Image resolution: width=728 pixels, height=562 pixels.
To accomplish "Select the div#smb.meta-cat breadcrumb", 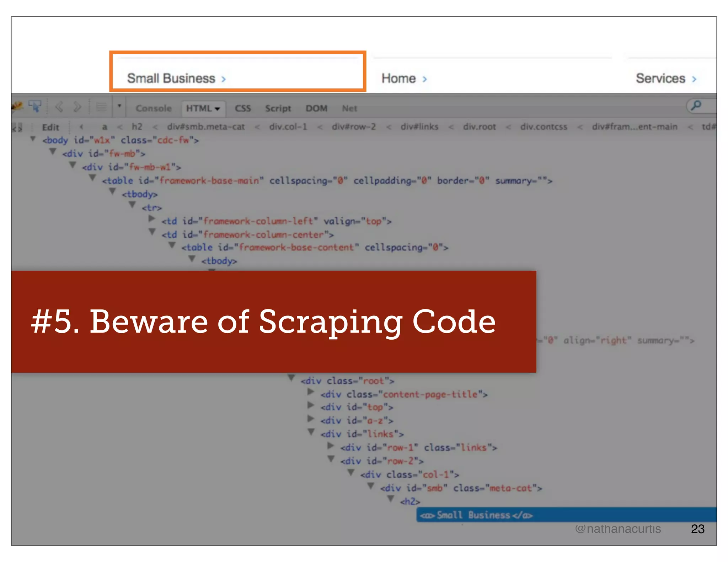I will [x=206, y=127].
